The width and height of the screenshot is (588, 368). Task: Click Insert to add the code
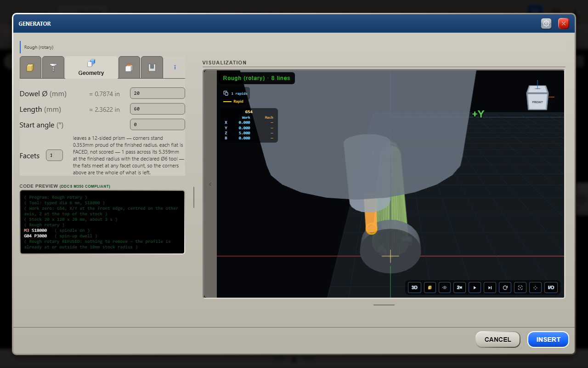coord(548,339)
